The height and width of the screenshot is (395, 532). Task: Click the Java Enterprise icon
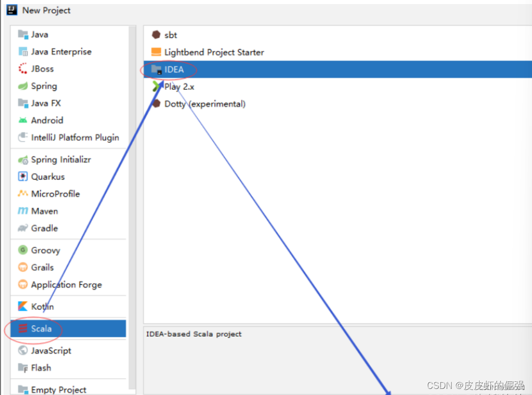click(23, 52)
